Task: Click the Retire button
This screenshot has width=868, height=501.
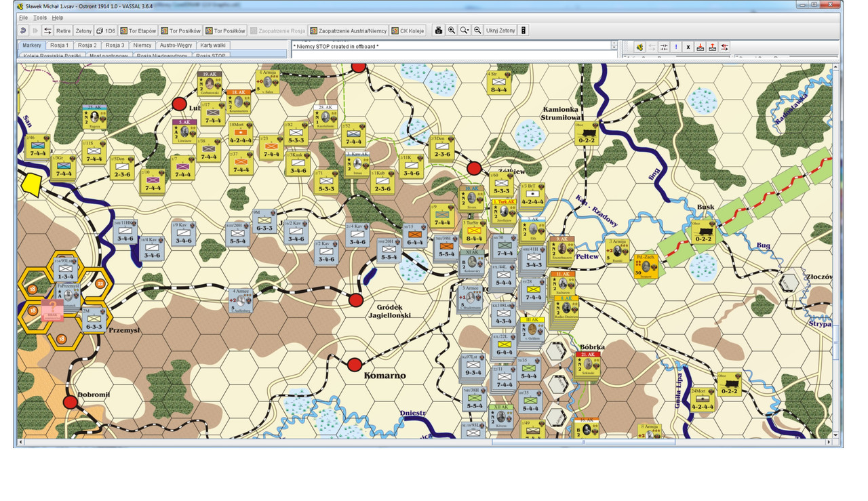Action: tap(63, 31)
